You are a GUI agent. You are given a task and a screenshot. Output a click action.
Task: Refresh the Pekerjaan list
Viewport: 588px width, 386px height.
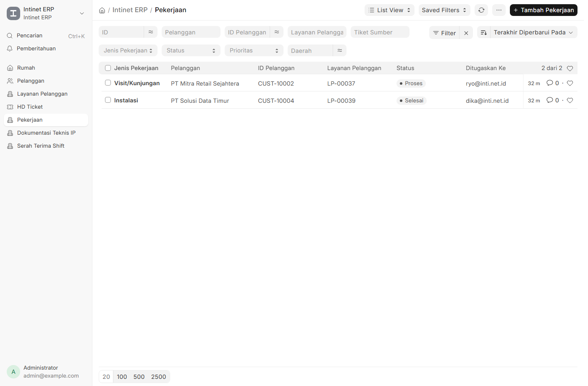coord(481,10)
